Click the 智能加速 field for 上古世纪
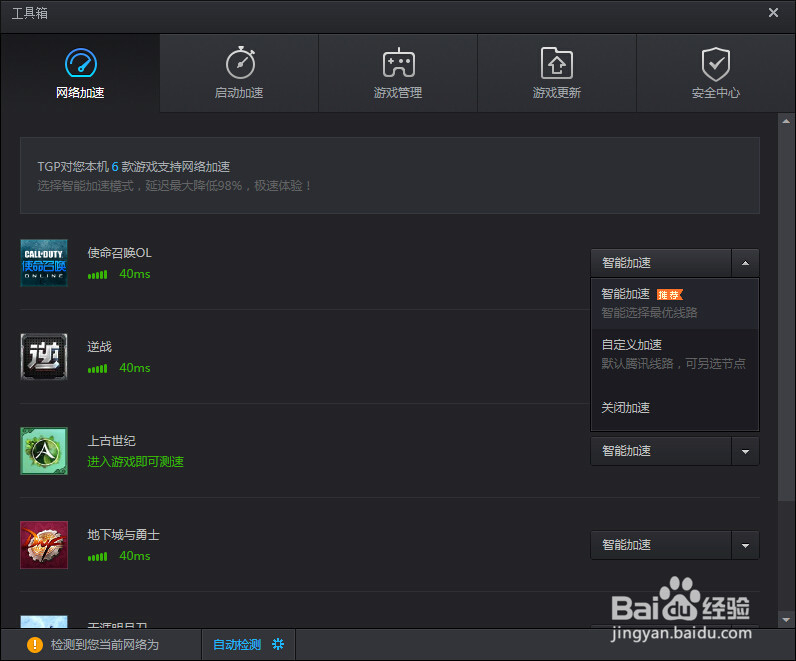796x661 pixels. (x=661, y=451)
